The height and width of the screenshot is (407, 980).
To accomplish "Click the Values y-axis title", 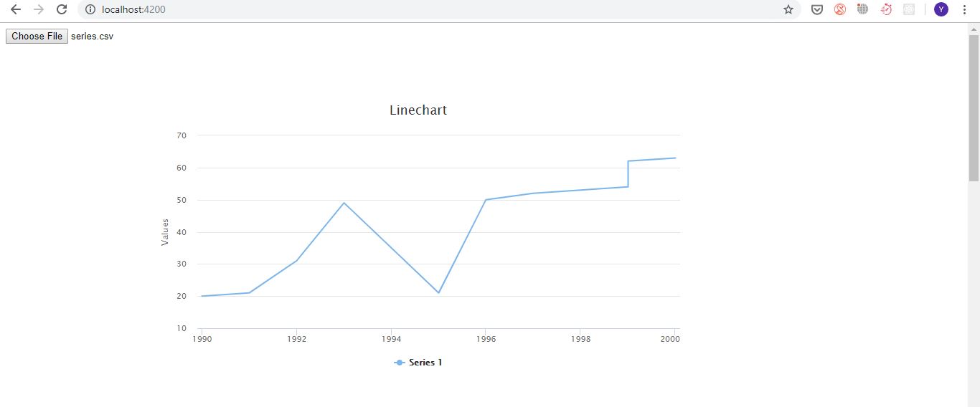I will click(165, 232).
